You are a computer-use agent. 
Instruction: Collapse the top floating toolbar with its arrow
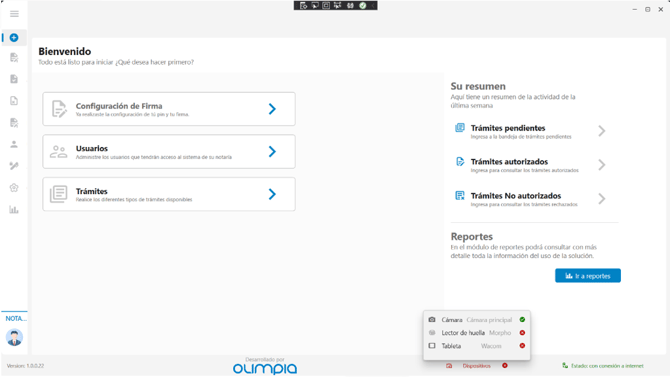(373, 6)
